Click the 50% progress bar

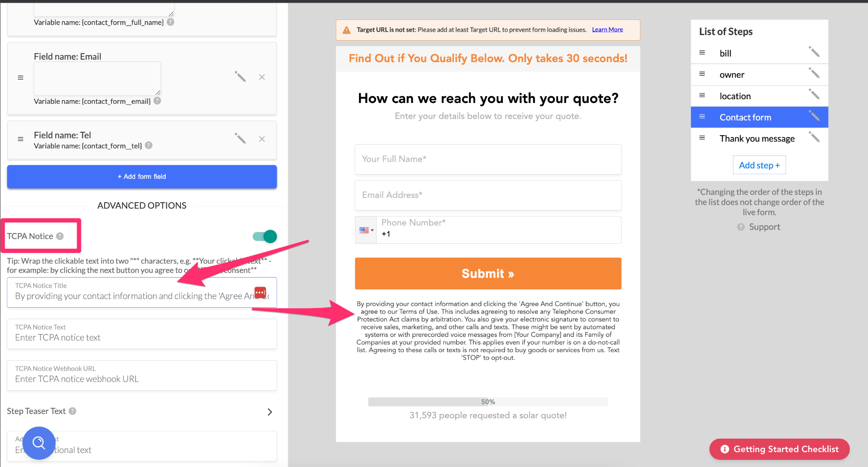pyautogui.click(x=488, y=402)
